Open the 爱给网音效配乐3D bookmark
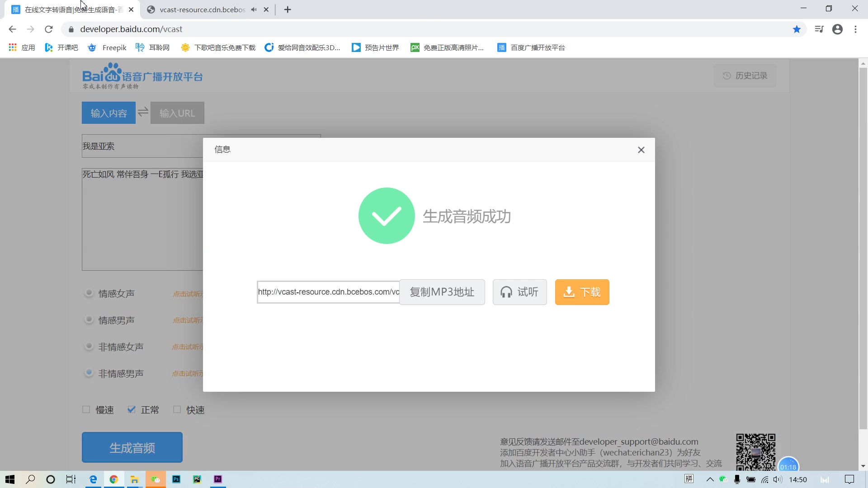The image size is (868, 488). coord(302,47)
